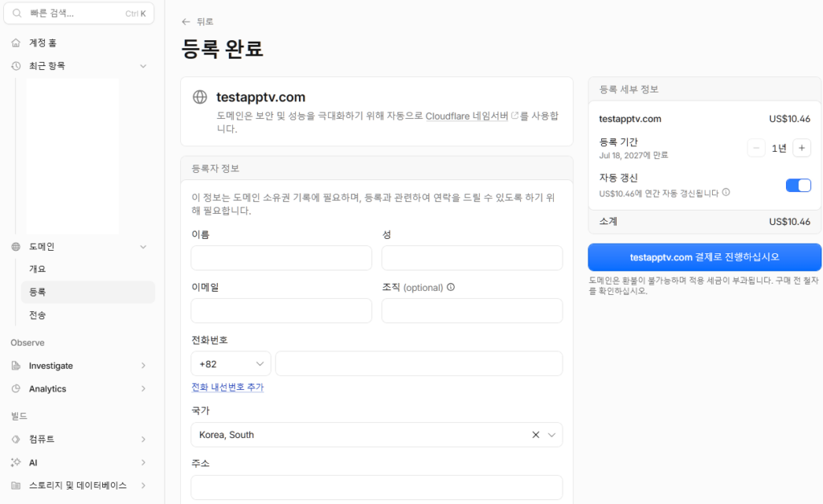
Task: Click the globe icon beside testapptv.com heading
Action: click(200, 97)
